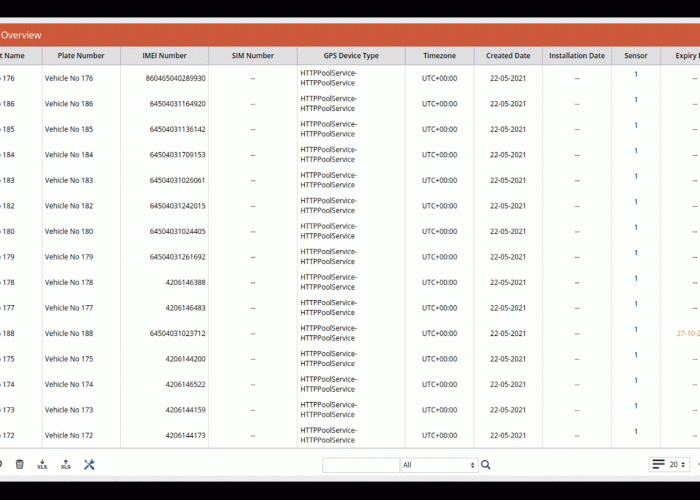
Task: Click the trash delete icon in bottom toolbar
Action: 19,464
